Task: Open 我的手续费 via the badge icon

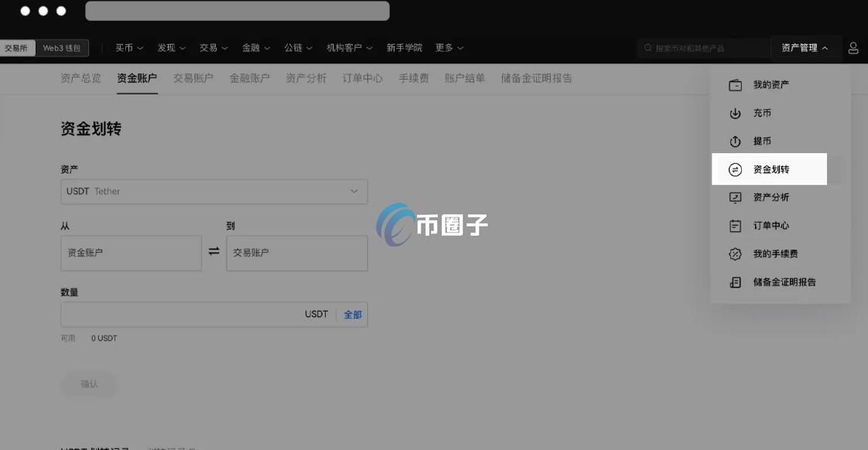Action: [734, 254]
